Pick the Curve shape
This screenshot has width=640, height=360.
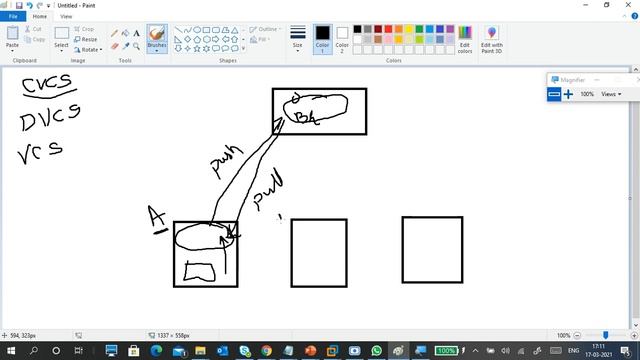[x=187, y=30]
